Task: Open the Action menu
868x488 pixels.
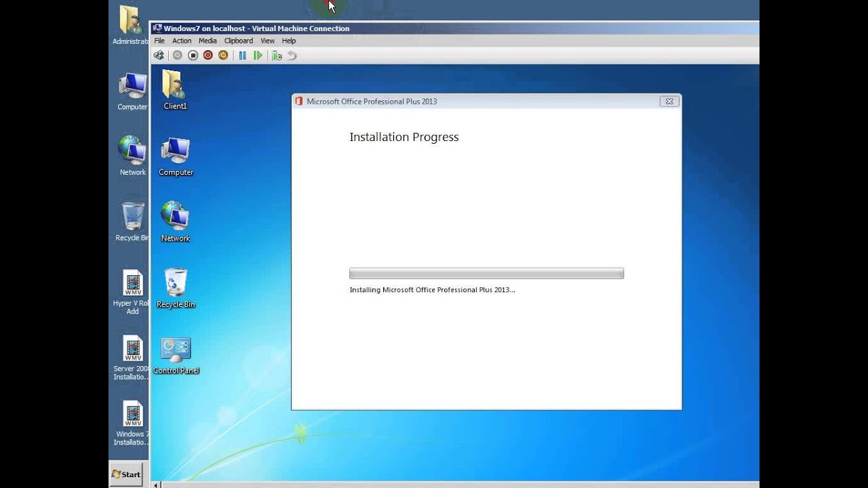Action: coord(182,41)
